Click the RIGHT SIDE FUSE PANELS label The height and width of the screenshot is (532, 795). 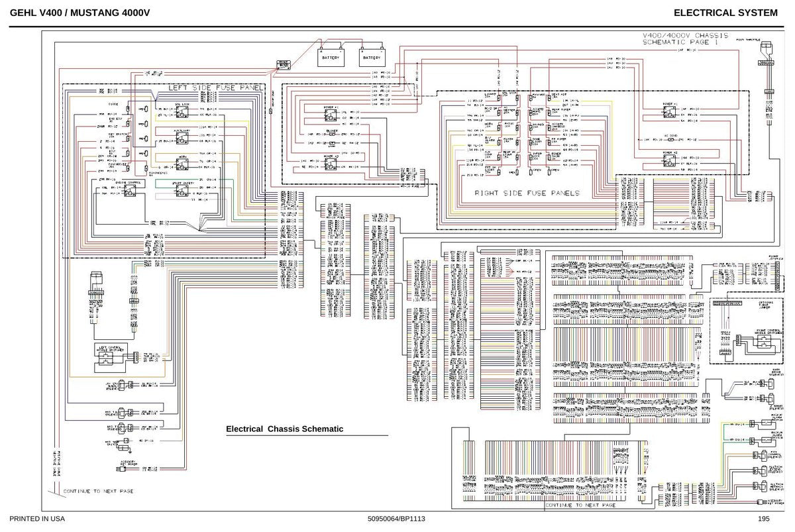coord(527,193)
